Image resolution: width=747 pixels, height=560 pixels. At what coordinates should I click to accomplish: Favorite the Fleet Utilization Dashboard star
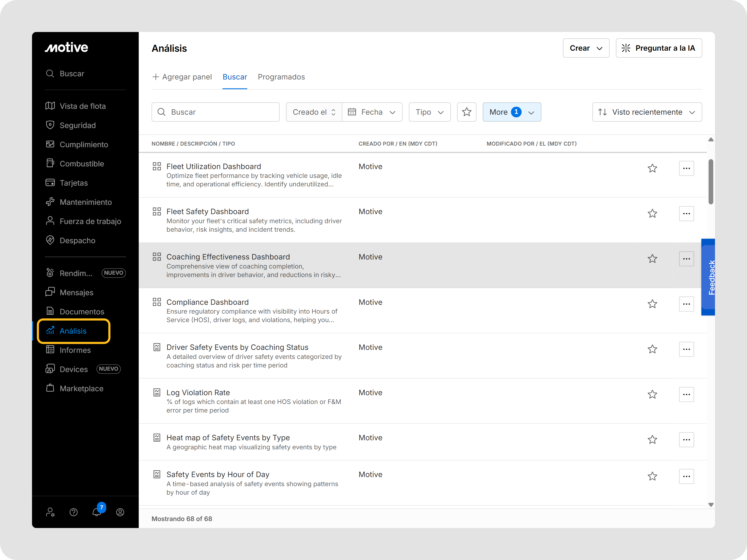click(x=652, y=168)
